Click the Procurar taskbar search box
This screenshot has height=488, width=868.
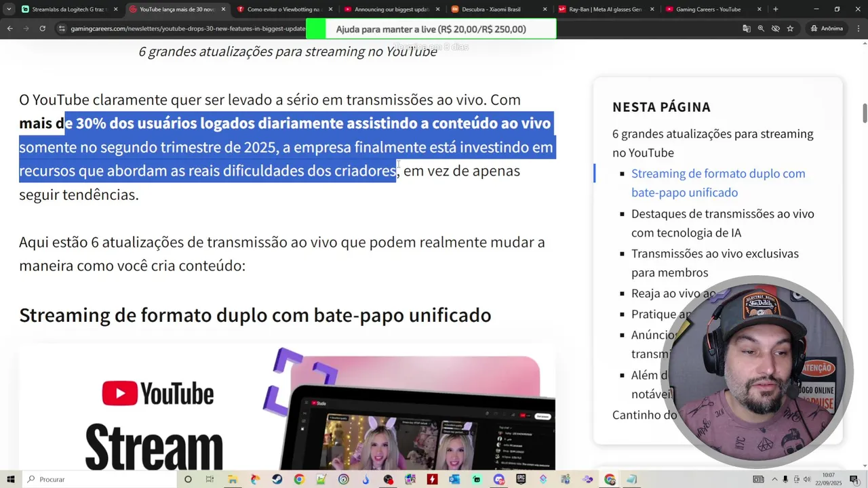click(100, 479)
